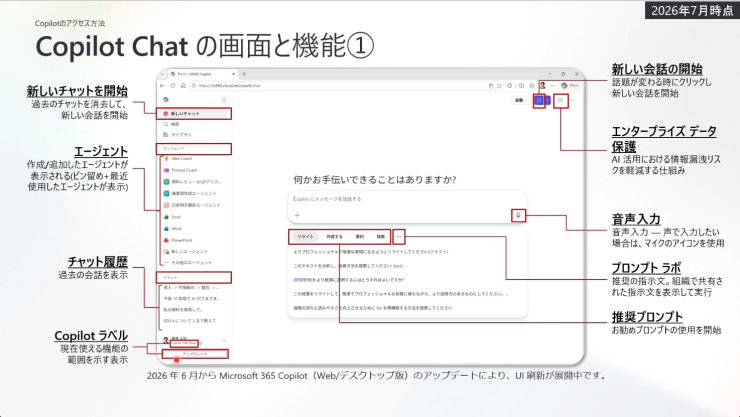Open the browser settings ellipsis menu
The width and height of the screenshot is (740, 417).
553,85
